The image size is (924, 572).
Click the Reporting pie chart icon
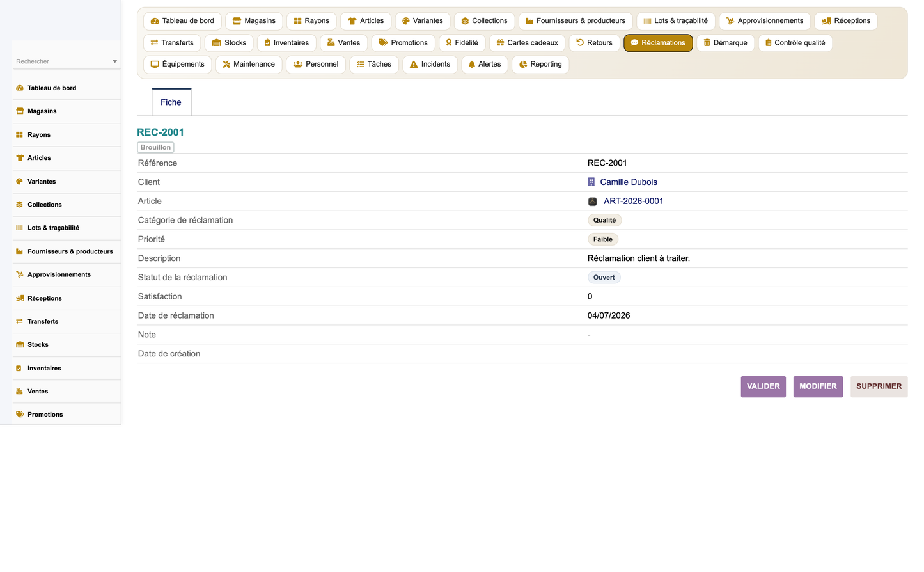pos(523,65)
